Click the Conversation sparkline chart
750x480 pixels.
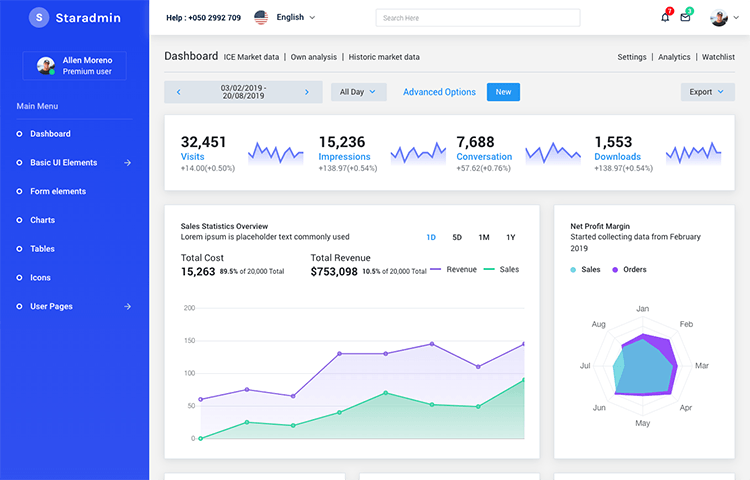[x=553, y=153]
